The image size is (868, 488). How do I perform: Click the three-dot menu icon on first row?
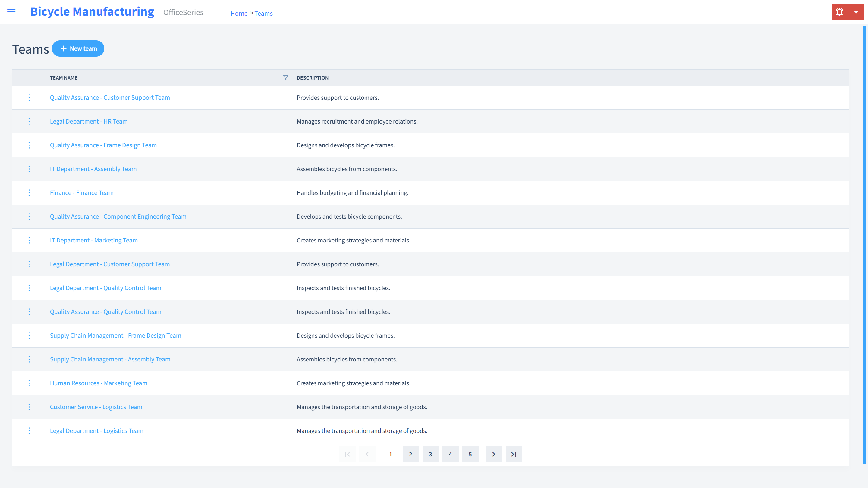tap(29, 97)
